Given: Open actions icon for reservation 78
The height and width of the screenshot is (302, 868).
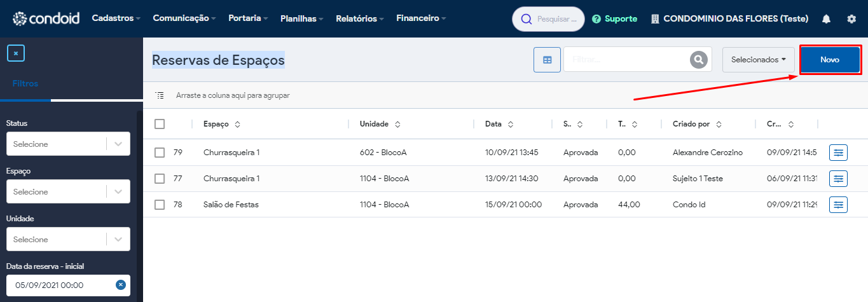Looking at the screenshot, I should (838, 205).
